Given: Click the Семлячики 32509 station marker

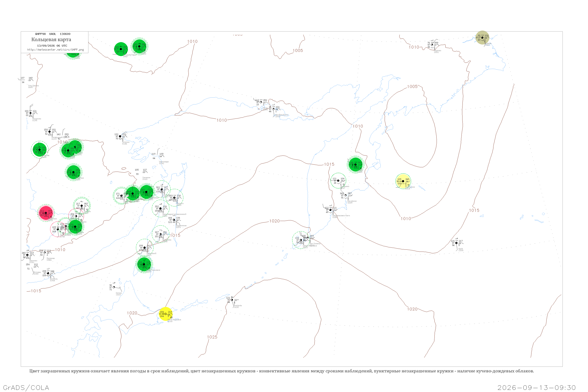Looking at the screenshot, I should pos(346,195).
